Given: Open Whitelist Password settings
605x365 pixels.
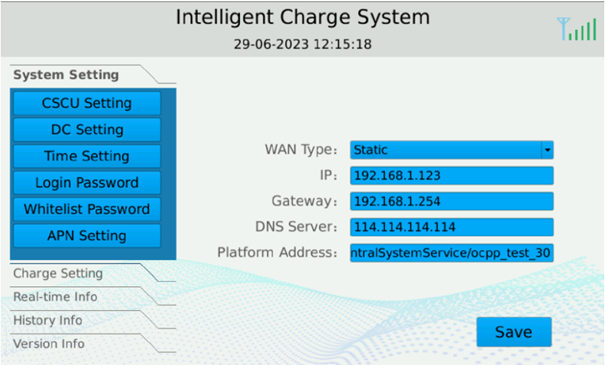Looking at the screenshot, I should tap(87, 209).
